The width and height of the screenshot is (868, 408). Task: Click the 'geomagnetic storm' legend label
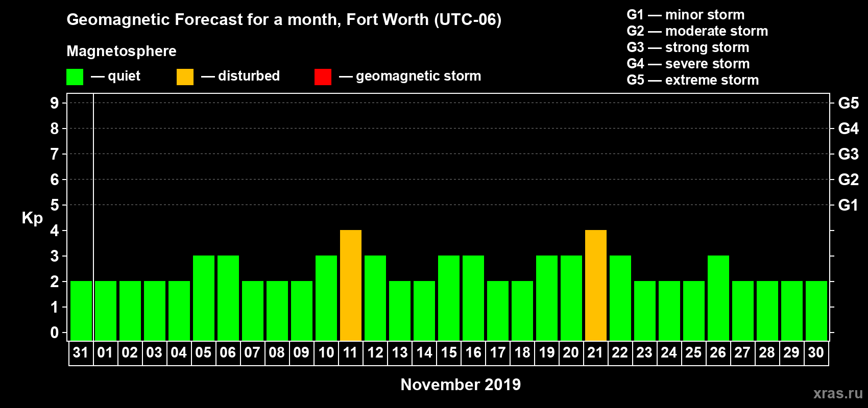click(x=419, y=76)
